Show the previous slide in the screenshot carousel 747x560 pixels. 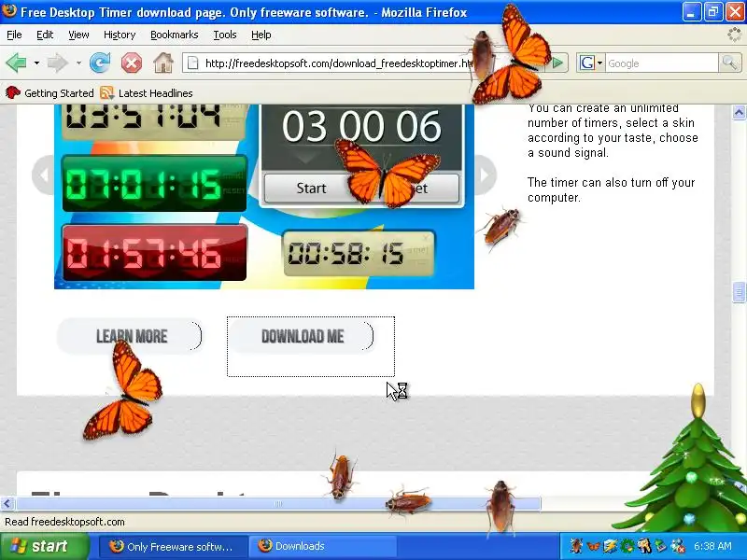pos(43,175)
